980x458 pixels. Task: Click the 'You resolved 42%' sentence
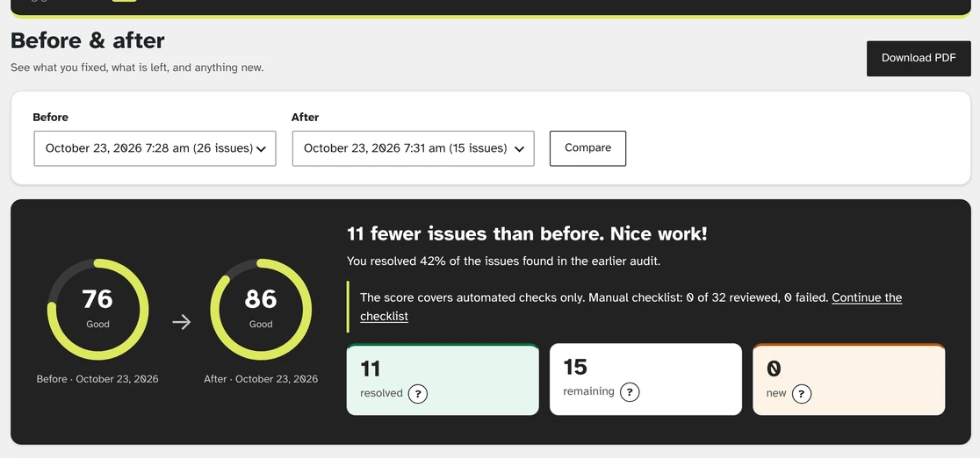503,261
